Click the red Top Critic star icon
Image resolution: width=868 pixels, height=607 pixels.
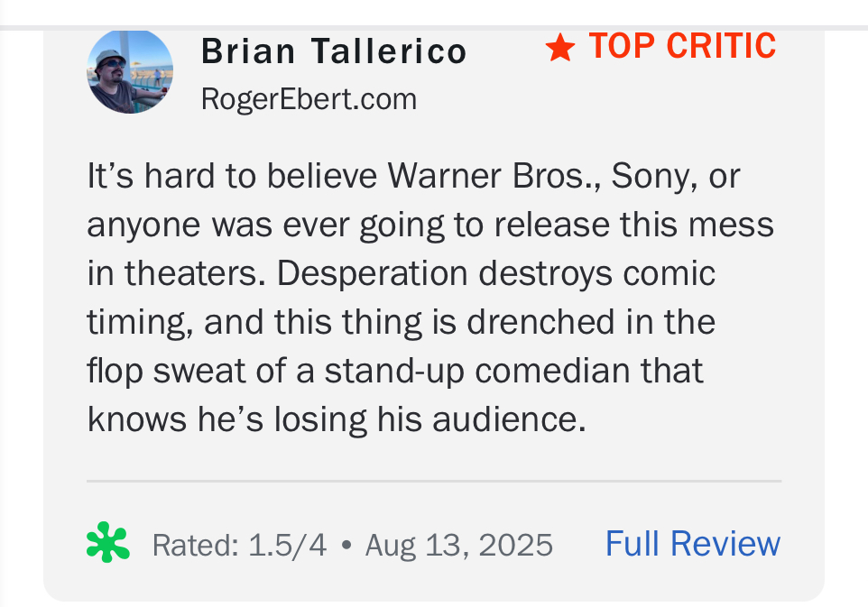click(x=560, y=47)
